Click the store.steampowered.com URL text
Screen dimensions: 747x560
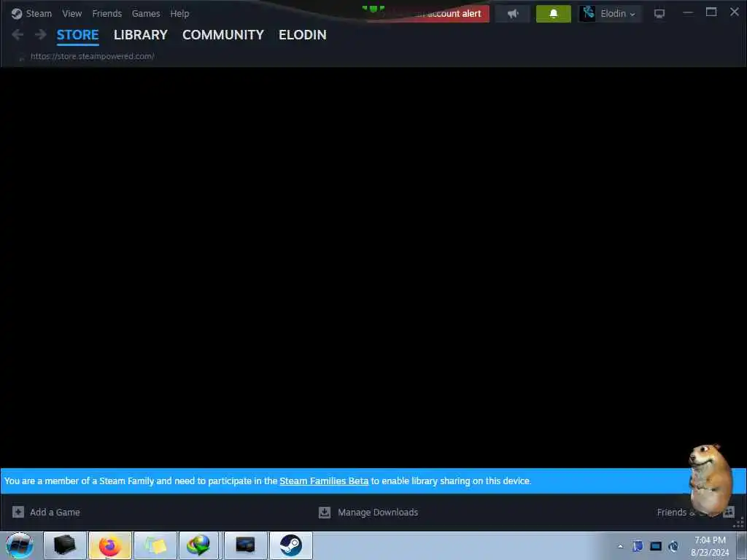pyautogui.click(x=93, y=56)
